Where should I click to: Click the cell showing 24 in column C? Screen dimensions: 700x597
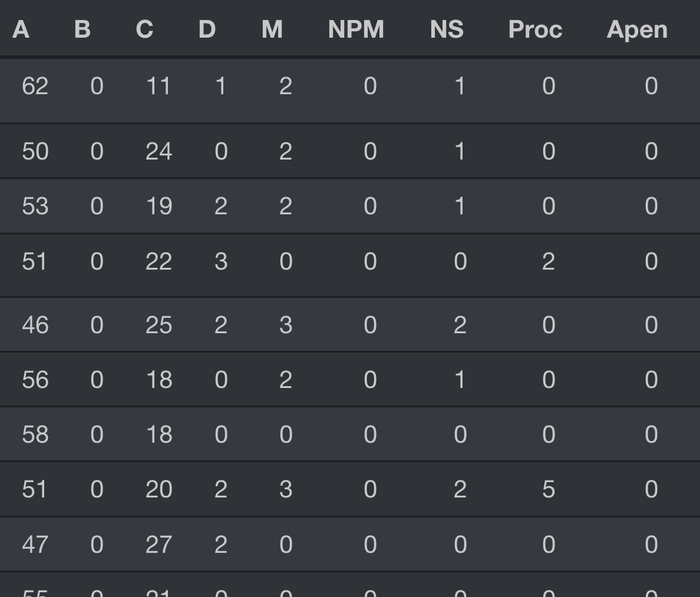click(159, 151)
